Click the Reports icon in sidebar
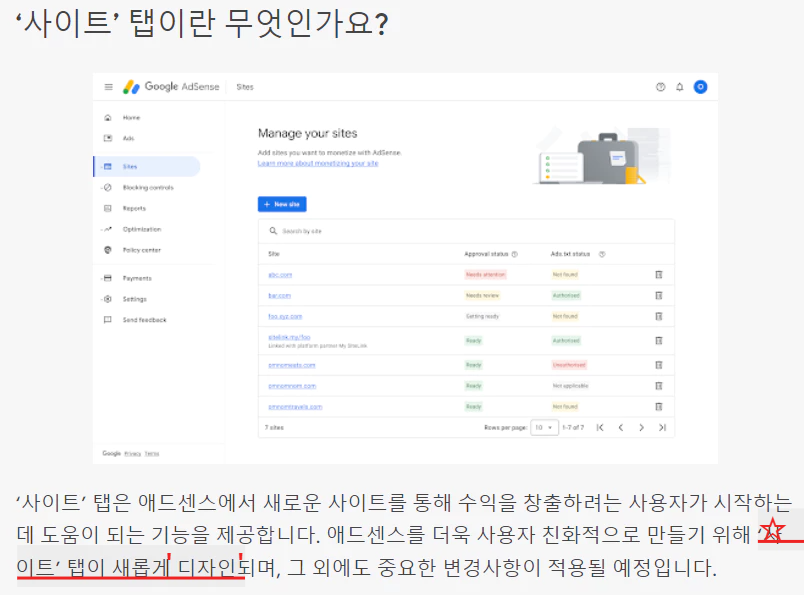 click(108, 208)
